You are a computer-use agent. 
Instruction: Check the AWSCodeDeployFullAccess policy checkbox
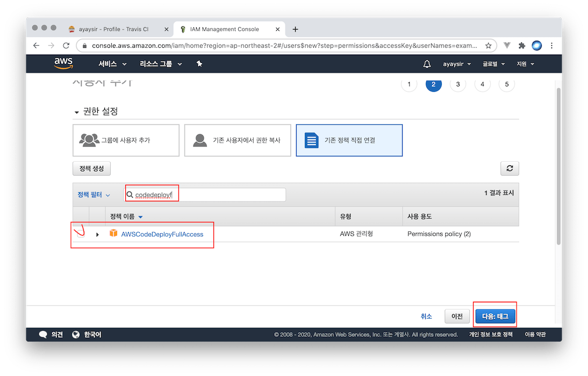click(x=81, y=234)
